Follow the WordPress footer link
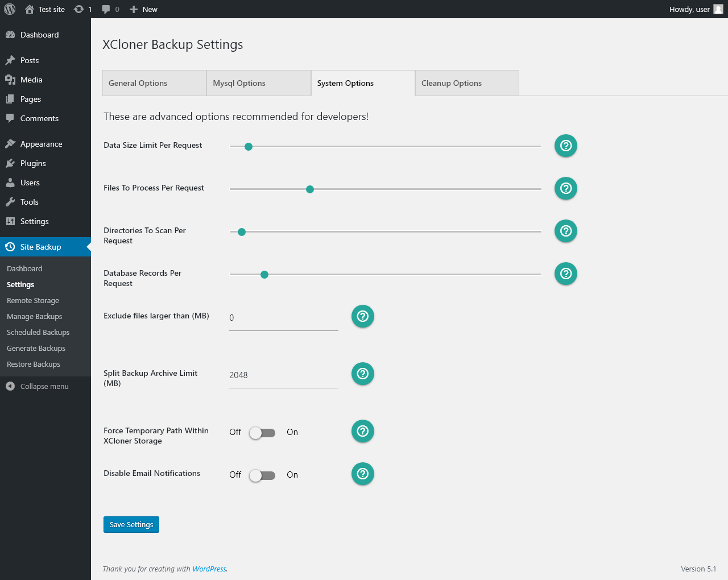 point(209,569)
